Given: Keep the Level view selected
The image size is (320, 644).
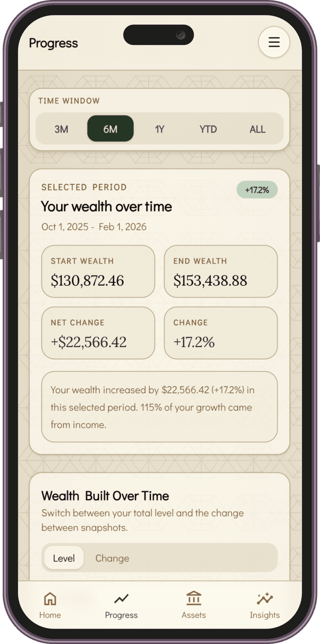Looking at the screenshot, I should click(63, 558).
